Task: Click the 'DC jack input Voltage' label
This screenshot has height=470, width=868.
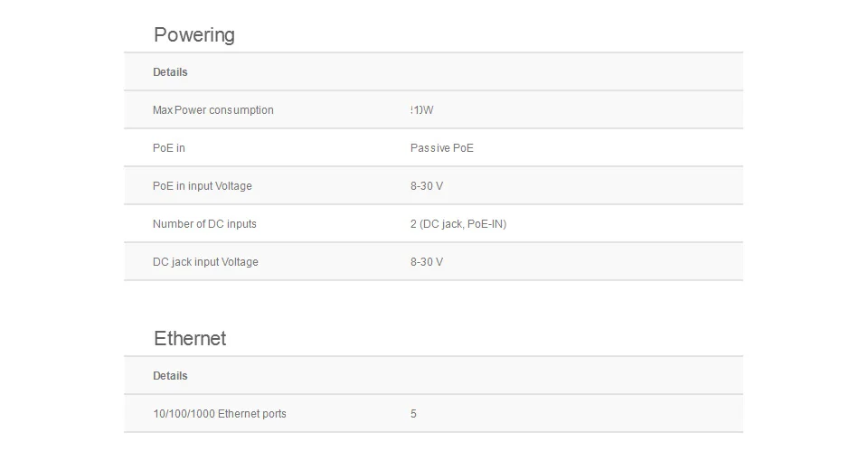Action: click(x=205, y=262)
